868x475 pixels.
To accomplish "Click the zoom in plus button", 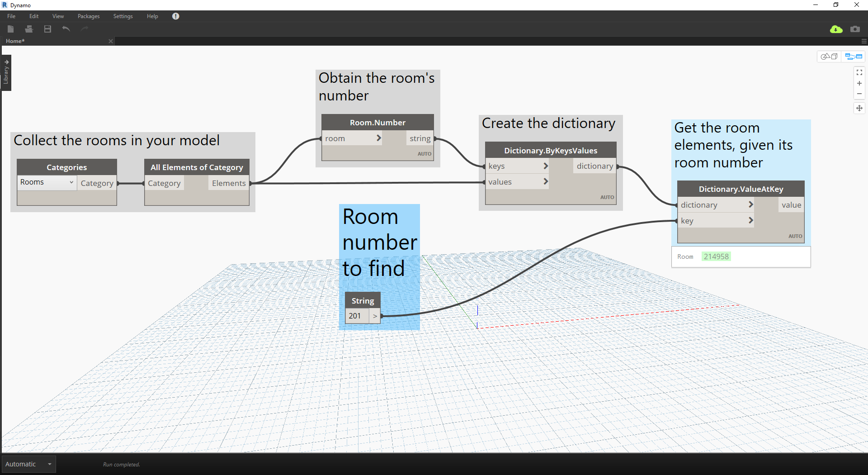I will tap(859, 83).
